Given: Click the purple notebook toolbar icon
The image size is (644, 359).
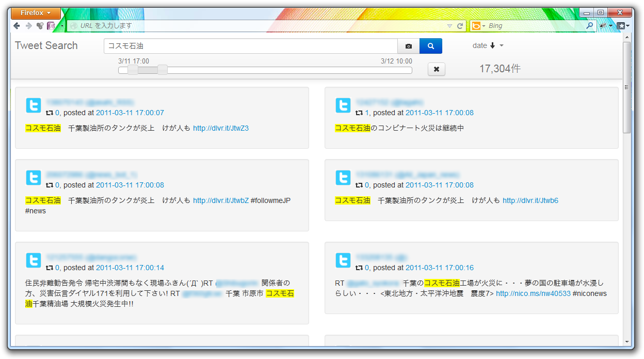Looking at the screenshot, I should coord(51,25).
